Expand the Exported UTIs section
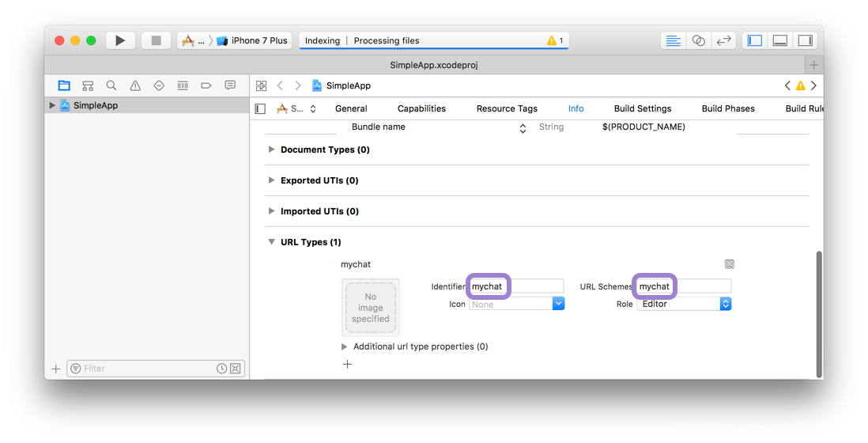Viewport: 868px width, 443px height. [271, 180]
